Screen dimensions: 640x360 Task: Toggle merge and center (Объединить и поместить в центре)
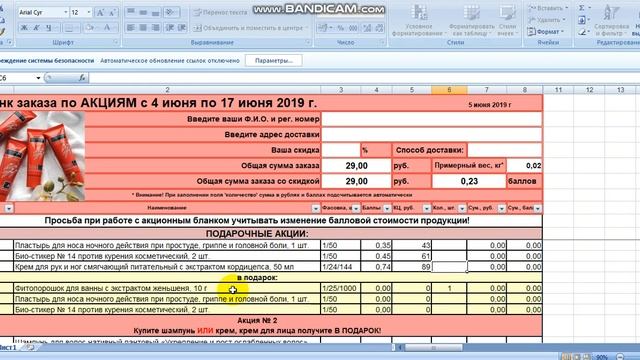coord(250,28)
